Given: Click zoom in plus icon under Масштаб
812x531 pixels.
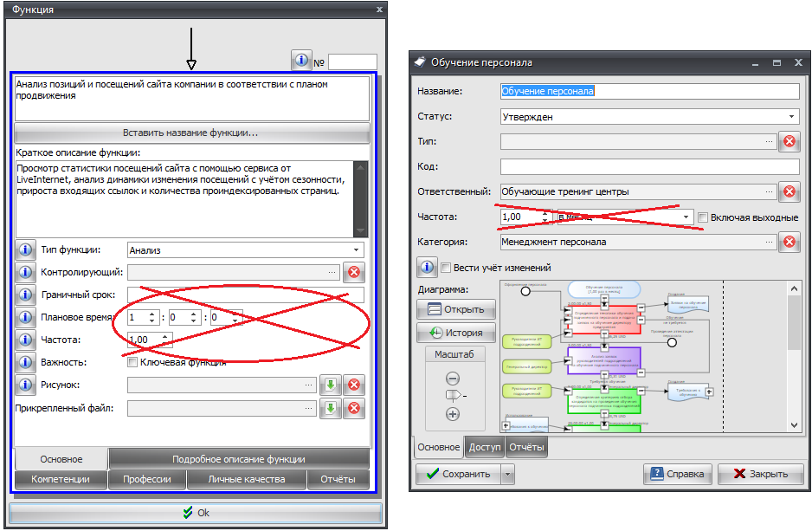Looking at the screenshot, I should pyautogui.click(x=452, y=414).
